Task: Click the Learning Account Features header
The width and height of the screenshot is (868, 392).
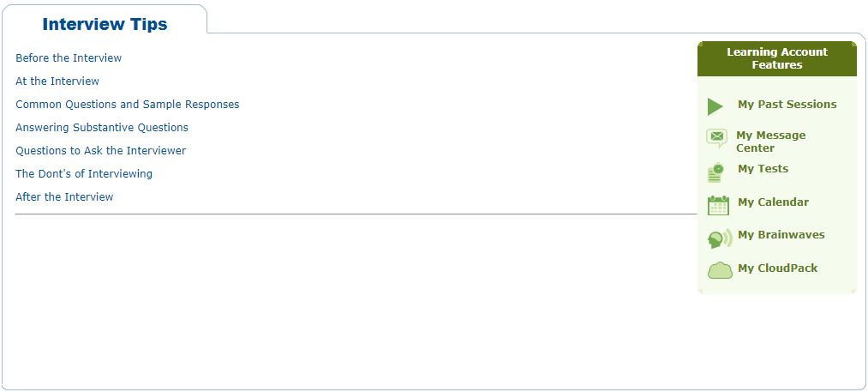Action: [x=776, y=58]
